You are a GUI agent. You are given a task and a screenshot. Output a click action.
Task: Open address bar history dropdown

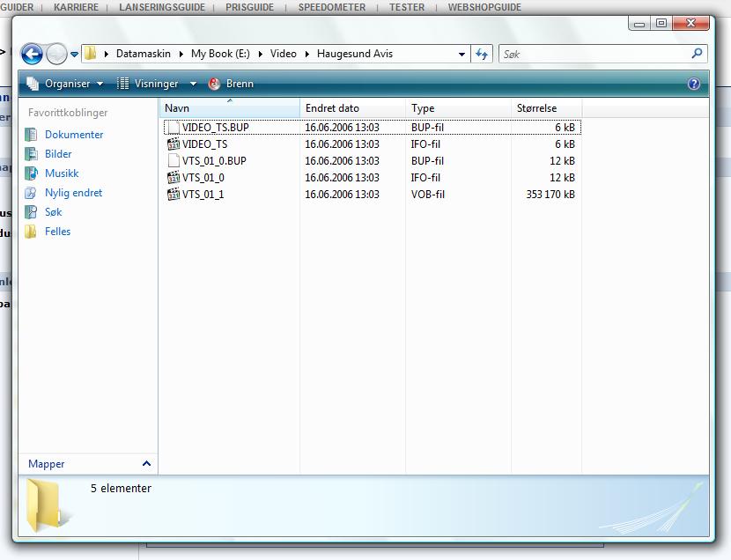461,54
